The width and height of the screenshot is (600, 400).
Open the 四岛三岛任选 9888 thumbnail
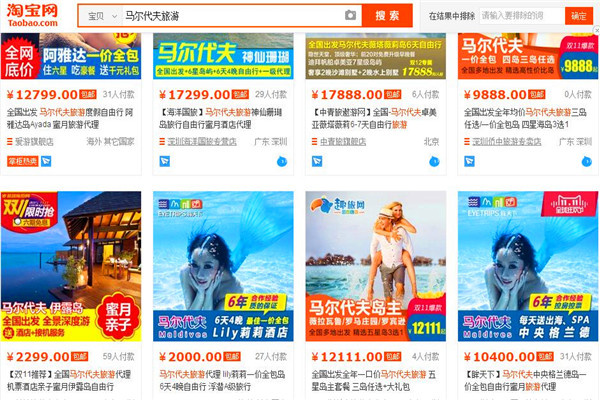528,56
